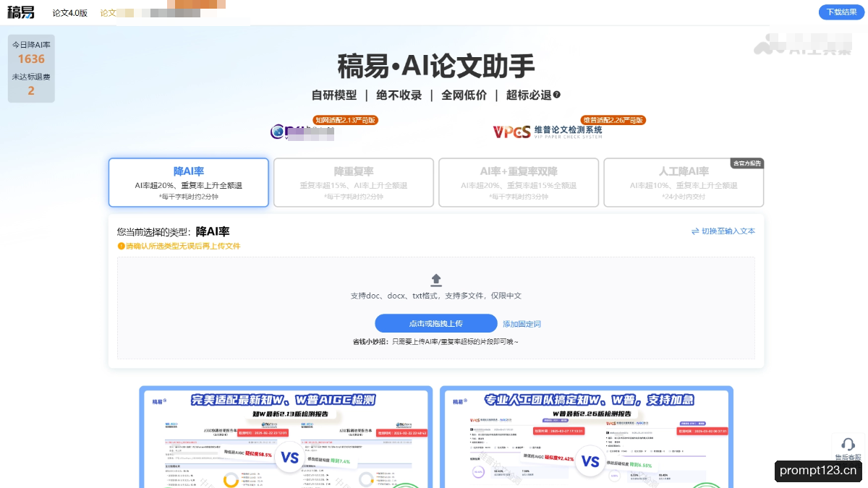Click the 绝不收录 text

coord(399,95)
